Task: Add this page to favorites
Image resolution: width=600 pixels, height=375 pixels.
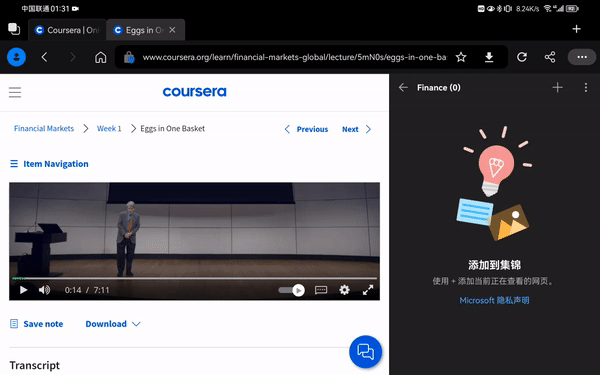Action: 461,57
